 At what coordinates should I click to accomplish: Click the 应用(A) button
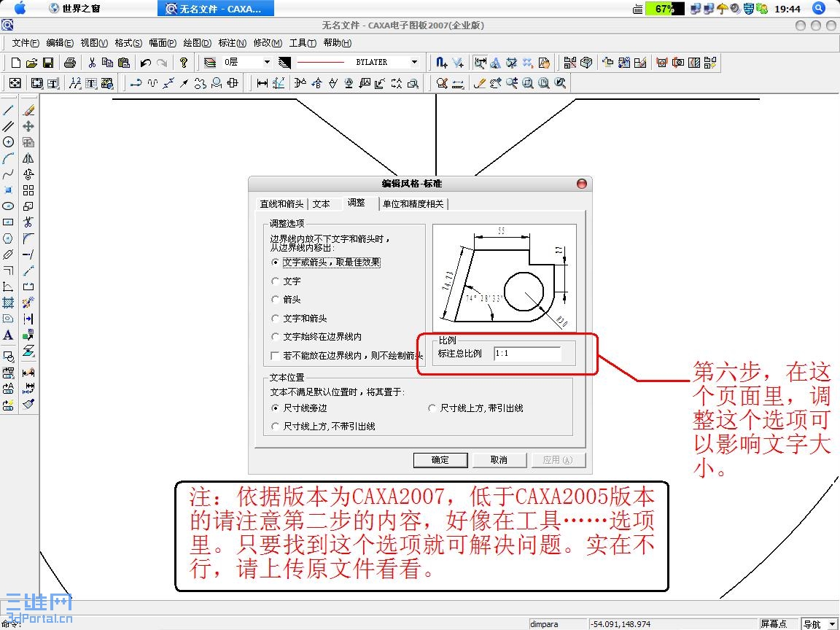pos(558,460)
